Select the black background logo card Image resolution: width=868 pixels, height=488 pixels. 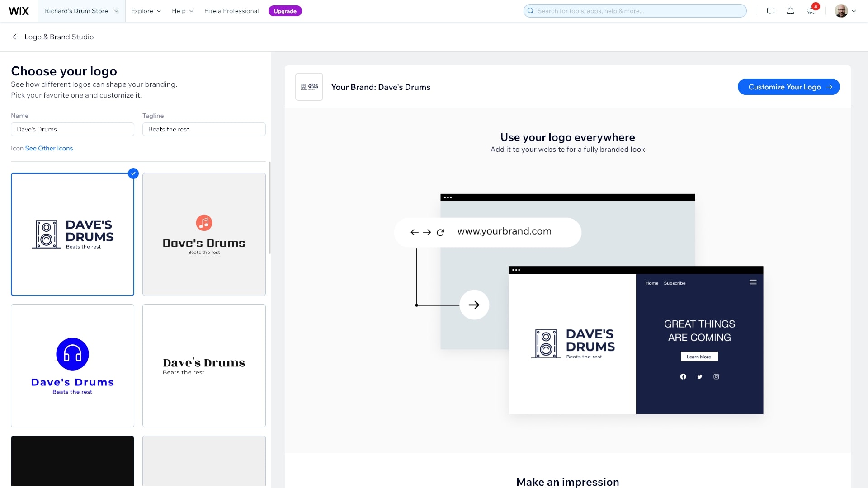pyautogui.click(x=72, y=461)
